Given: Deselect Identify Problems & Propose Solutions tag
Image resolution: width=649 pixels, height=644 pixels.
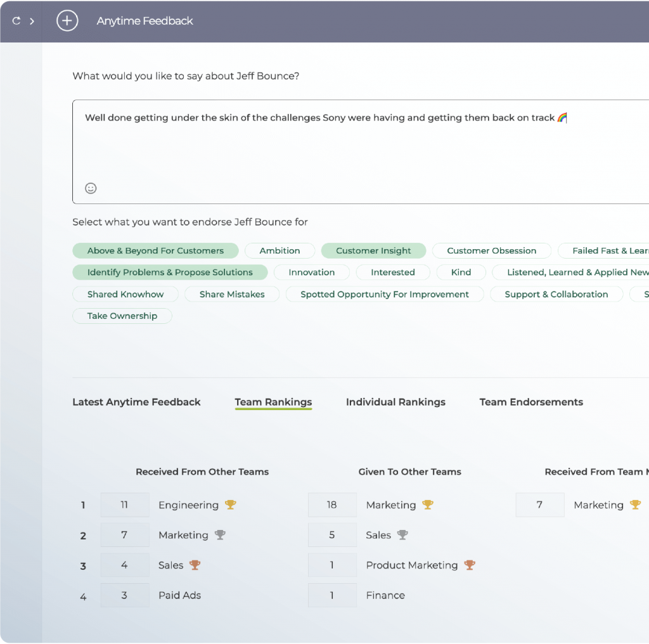Looking at the screenshot, I should click(170, 273).
